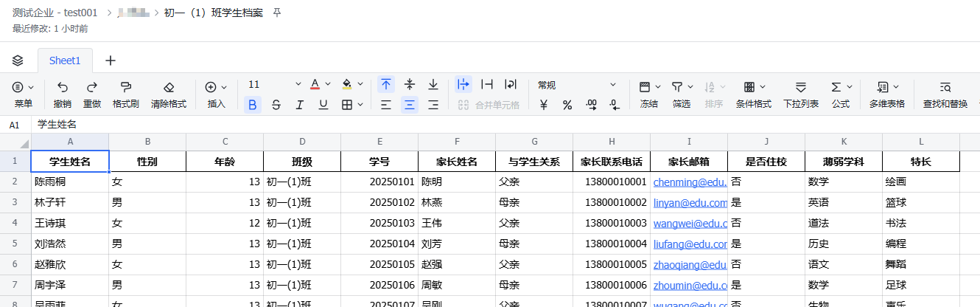The width and height of the screenshot is (980, 307).
Task: Align text to vertical middle
Action: [410, 84]
